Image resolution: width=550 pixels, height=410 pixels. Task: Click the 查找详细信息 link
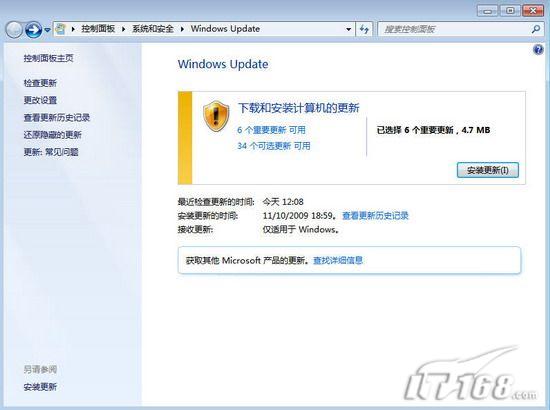(338, 260)
